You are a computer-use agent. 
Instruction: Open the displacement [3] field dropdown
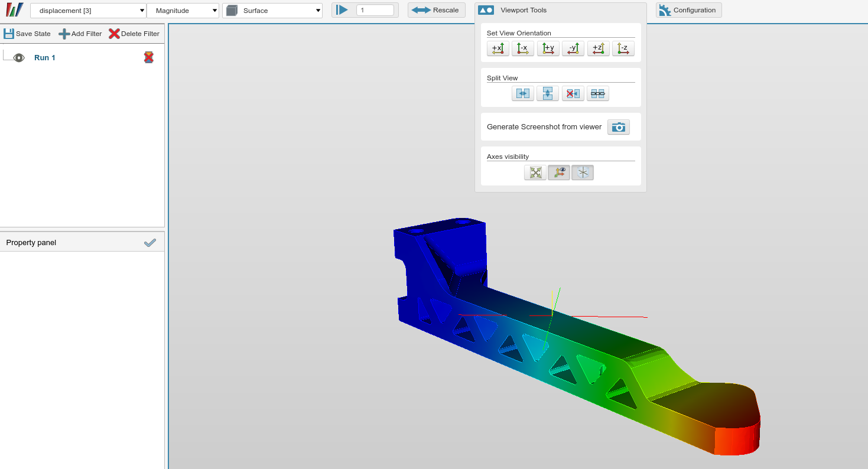[x=88, y=11]
